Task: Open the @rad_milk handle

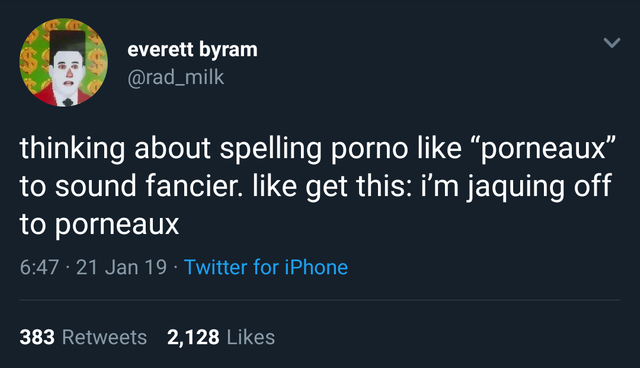Action: (176, 77)
